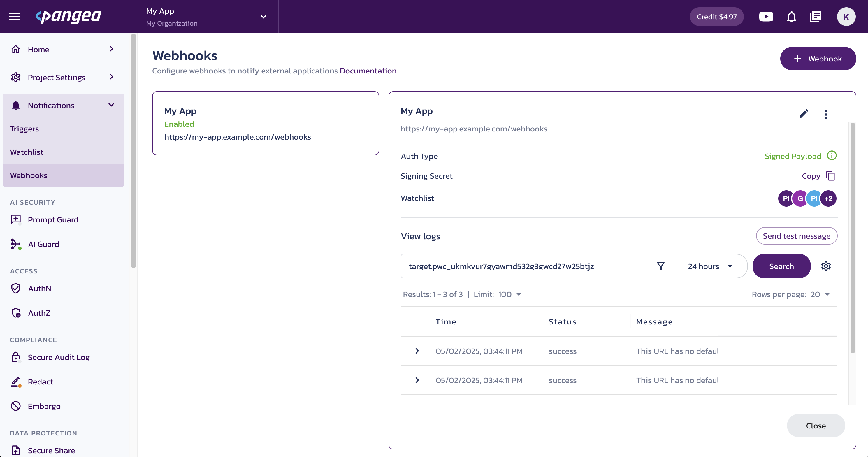
Task: Open Prompt Guard service
Action: 53,219
